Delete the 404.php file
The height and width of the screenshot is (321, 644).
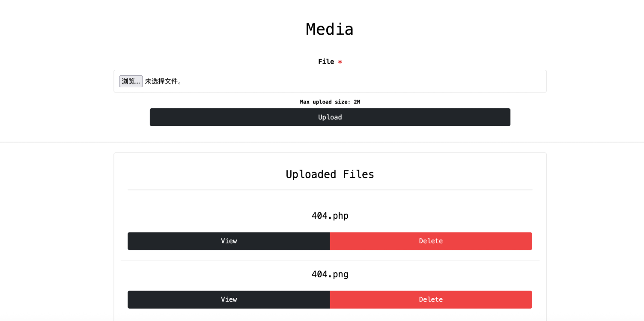pos(431,241)
